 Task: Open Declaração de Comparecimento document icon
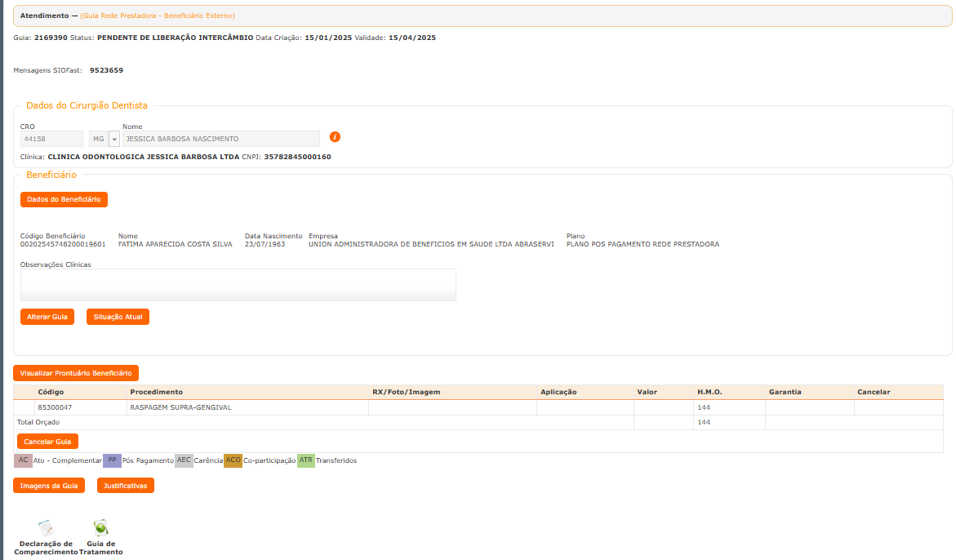pyautogui.click(x=47, y=527)
